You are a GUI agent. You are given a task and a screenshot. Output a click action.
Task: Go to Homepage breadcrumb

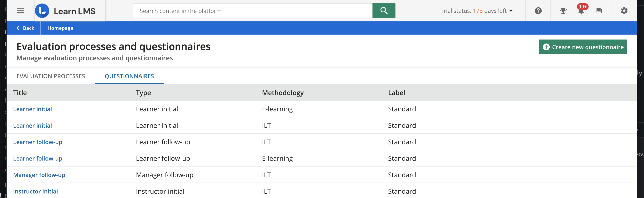point(60,28)
